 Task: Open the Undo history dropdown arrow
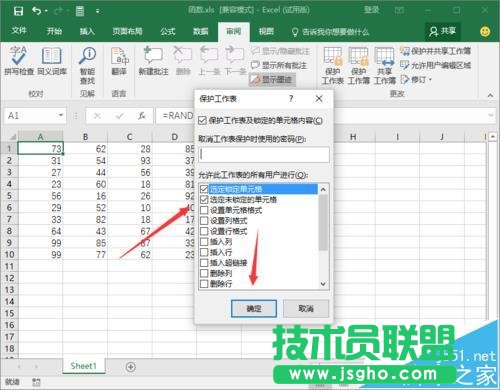[x=46, y=11]
